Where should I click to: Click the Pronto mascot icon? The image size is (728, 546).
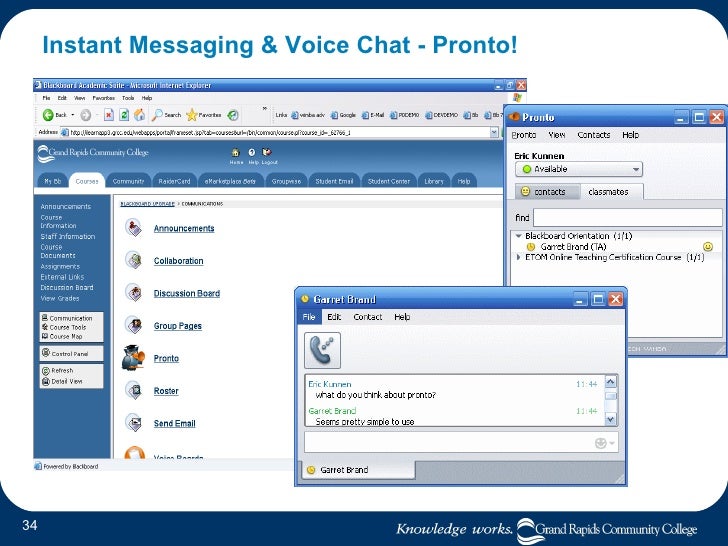(x=133, y=358)
